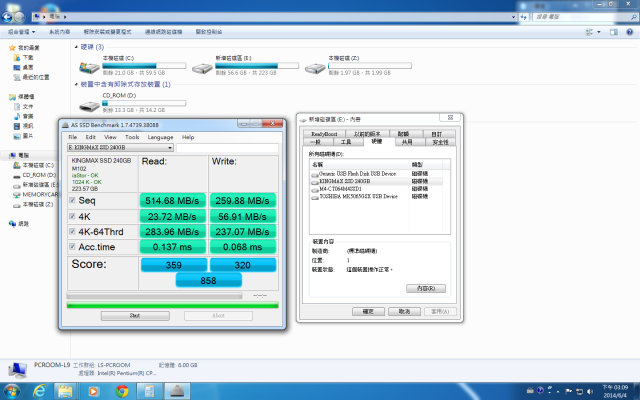The height and width of the screenshot is (400, 640).
Task: Uncheck the 4K-64Thrd test checkbox
Action: 72,231
